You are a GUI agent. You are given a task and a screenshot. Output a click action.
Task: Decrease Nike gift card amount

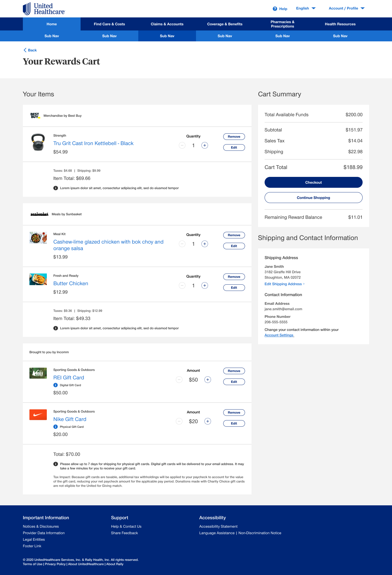pos(179,421)
